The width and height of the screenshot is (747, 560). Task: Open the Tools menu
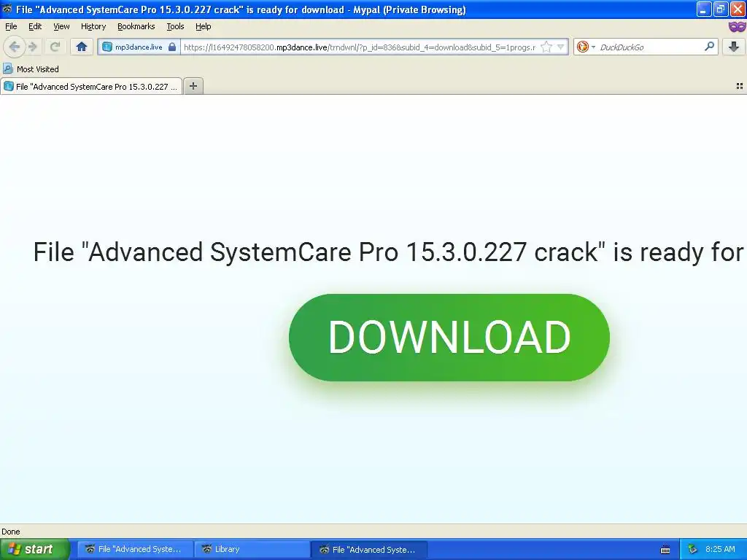(175, 27)
